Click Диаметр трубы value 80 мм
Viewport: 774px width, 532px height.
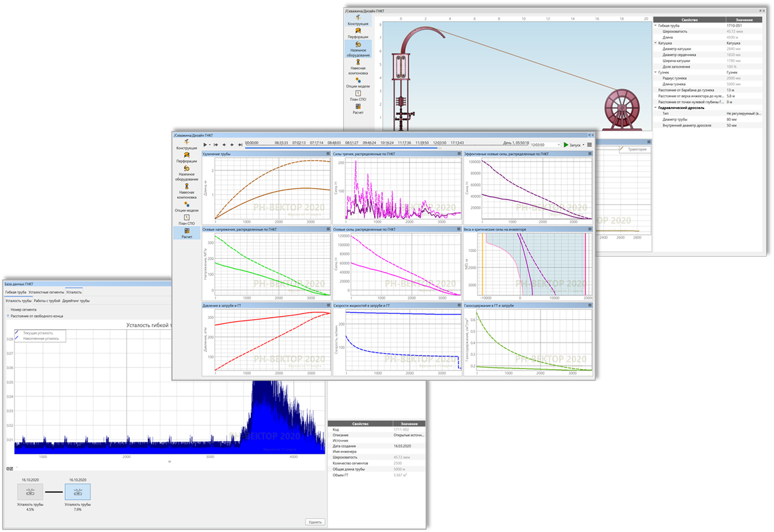(x=731, y=119)
